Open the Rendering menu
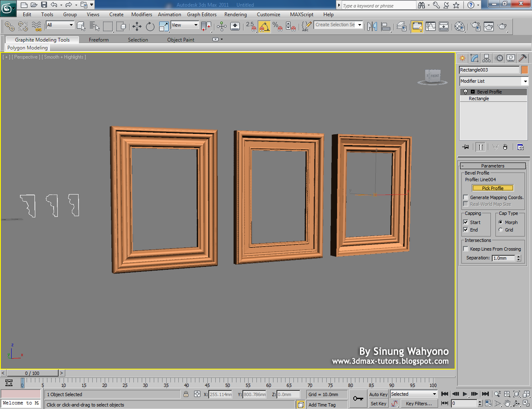The height and width of the screenshot is (409, 532). point(235,15)
